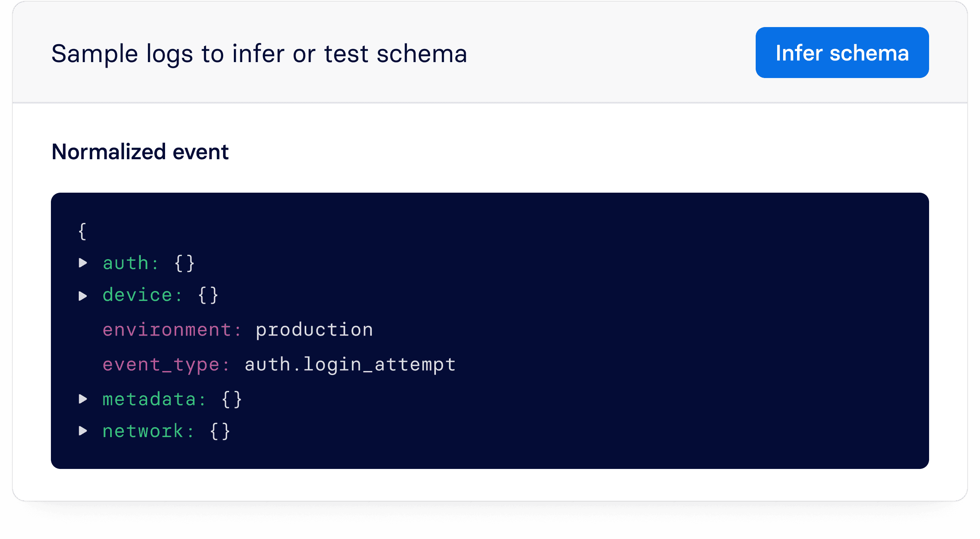Click the auth.login_attempt value
Image resolution: width=980 pixels, height=539 pixels.
(x=350, y=365)
